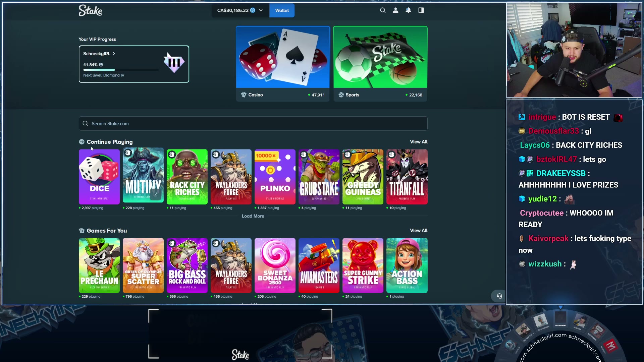This screenshot has width=644, height=362.
Task: Open the Casino category card
Action: pos(283,64)
